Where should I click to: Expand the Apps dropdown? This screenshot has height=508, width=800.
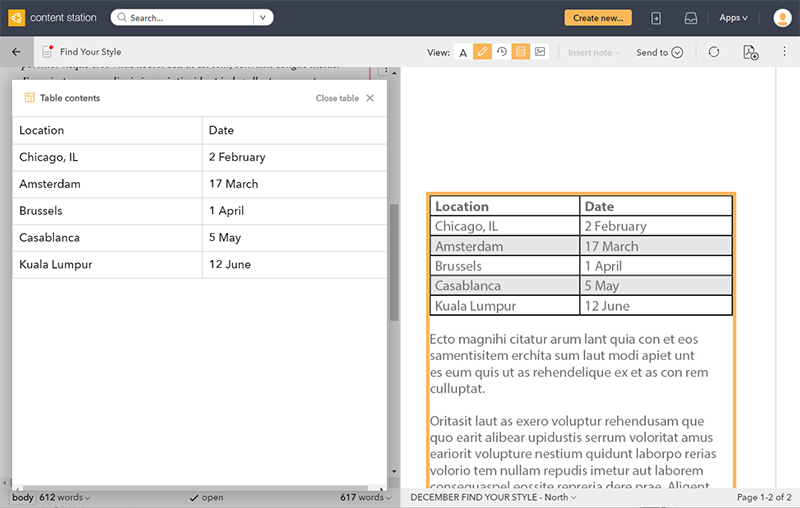click(733, 18)
